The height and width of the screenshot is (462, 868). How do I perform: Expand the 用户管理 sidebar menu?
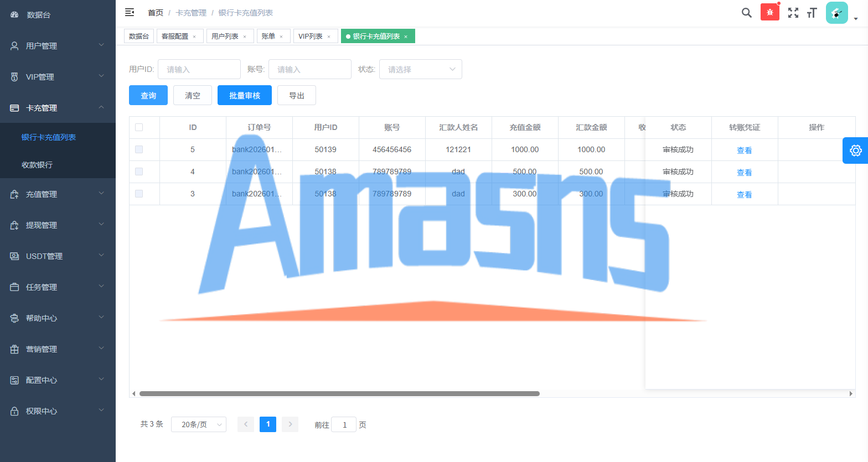pyautogui.click(x=58, y=46)
